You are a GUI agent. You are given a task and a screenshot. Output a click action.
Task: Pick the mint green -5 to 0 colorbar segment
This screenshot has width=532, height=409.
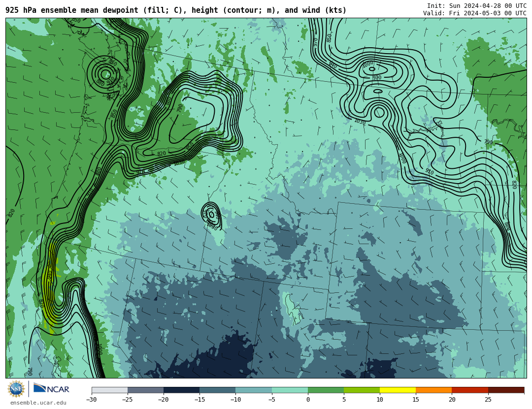290,390
